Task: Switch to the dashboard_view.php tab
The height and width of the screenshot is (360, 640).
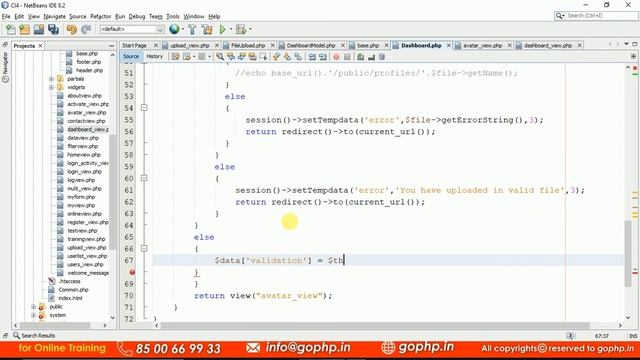Action: pyautogui.click(x=548, y=45)
